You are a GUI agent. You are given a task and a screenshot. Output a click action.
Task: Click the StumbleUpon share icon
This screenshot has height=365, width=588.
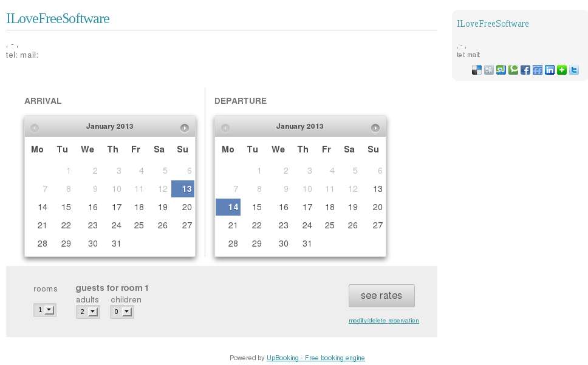coord(501,70)
